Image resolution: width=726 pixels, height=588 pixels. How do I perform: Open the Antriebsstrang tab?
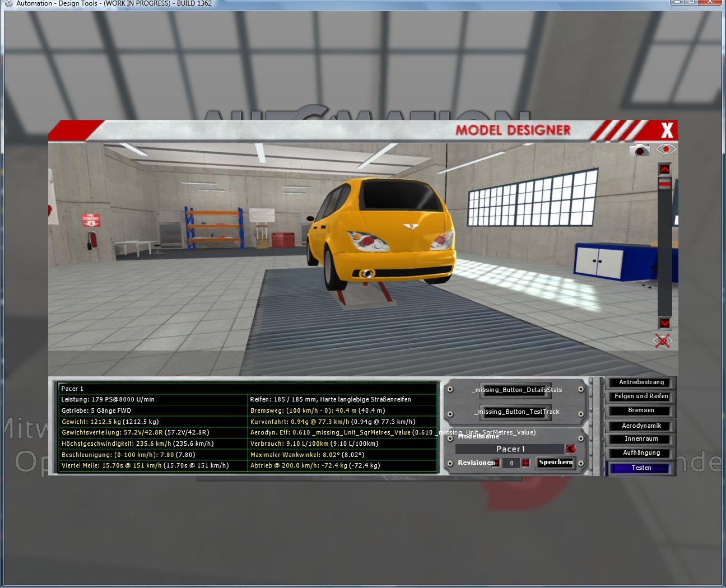click(x=641, y=382)
